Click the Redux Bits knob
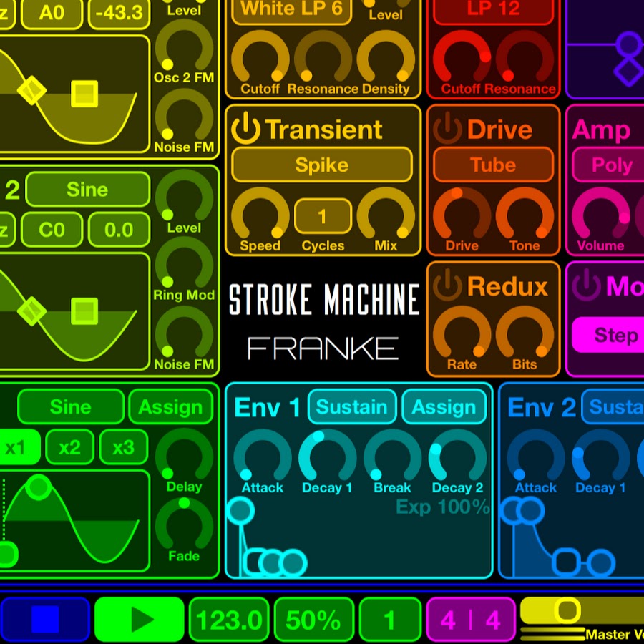This screenshot has height=644, width=644. pos(525,334)
